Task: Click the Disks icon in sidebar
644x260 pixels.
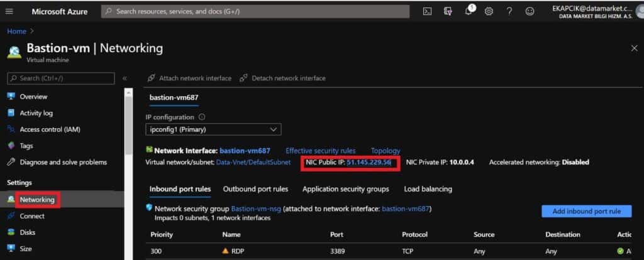Action: click(x=11, y=232)
